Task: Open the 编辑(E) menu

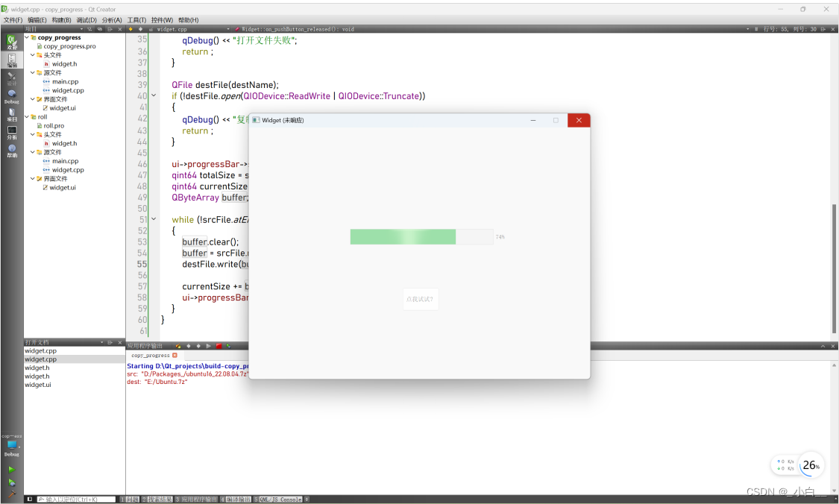Action: point(37,20)
